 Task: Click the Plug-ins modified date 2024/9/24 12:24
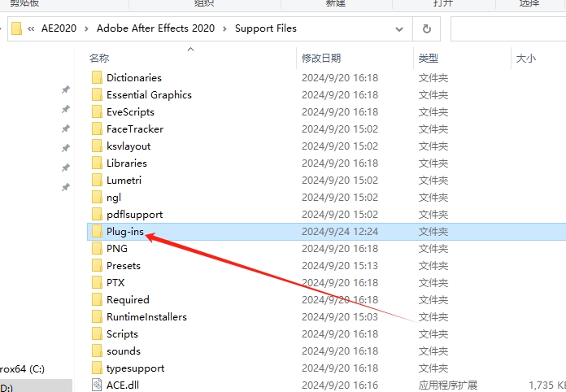click(x=340, y=231)
